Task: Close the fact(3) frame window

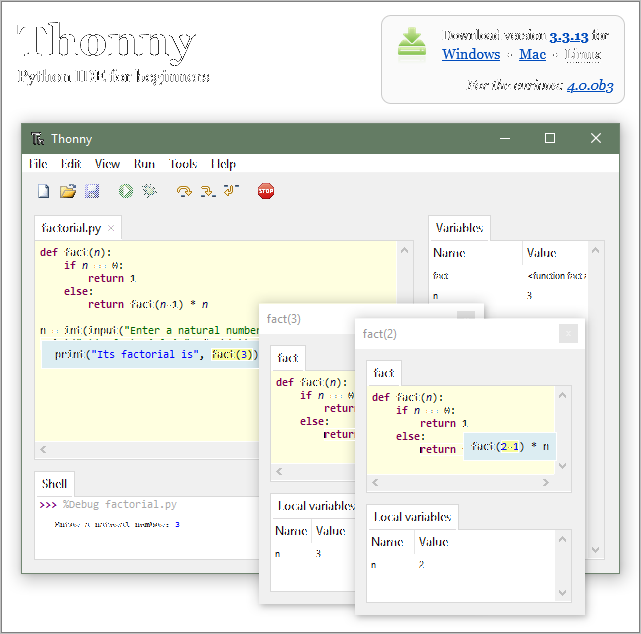Action: point(466,315)
